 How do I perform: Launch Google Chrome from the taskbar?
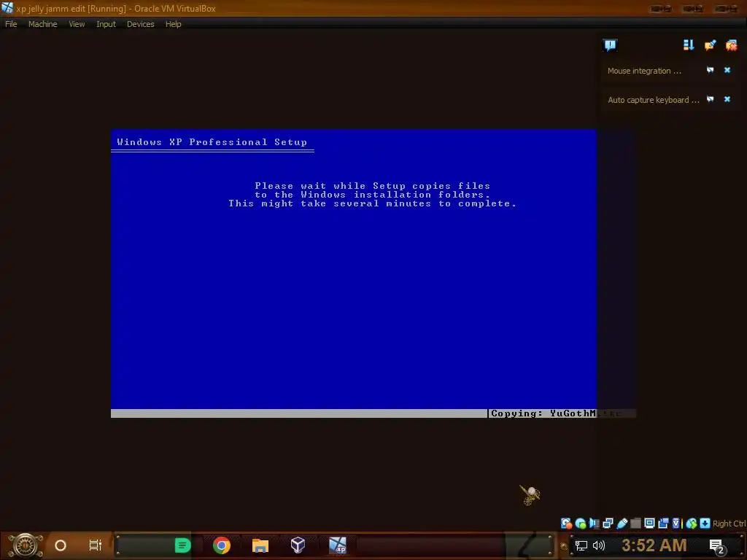pos(222,545)
